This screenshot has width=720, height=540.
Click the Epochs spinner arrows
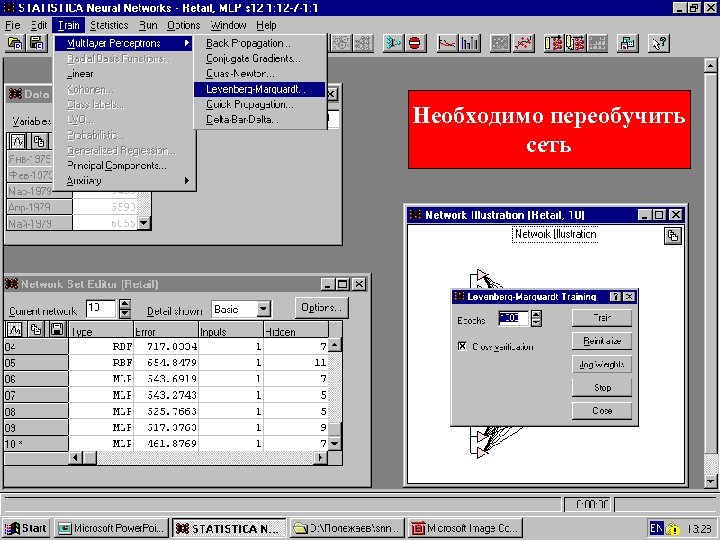pos(536,318)
